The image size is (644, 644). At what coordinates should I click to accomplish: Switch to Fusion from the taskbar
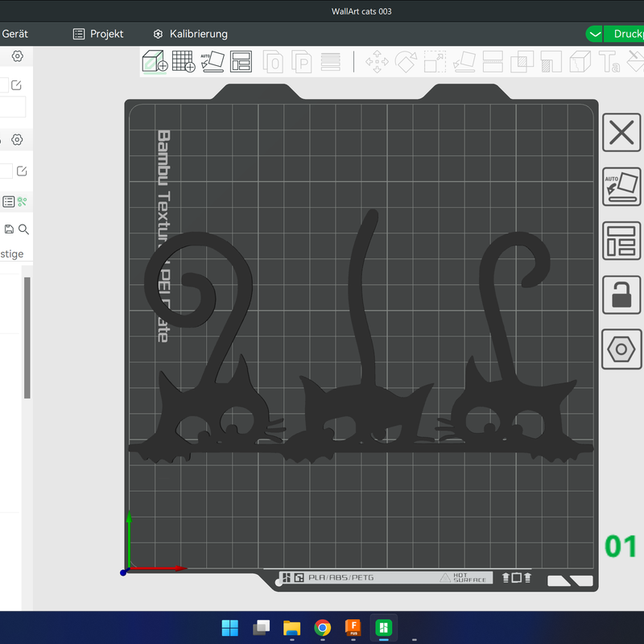[353, 628]
